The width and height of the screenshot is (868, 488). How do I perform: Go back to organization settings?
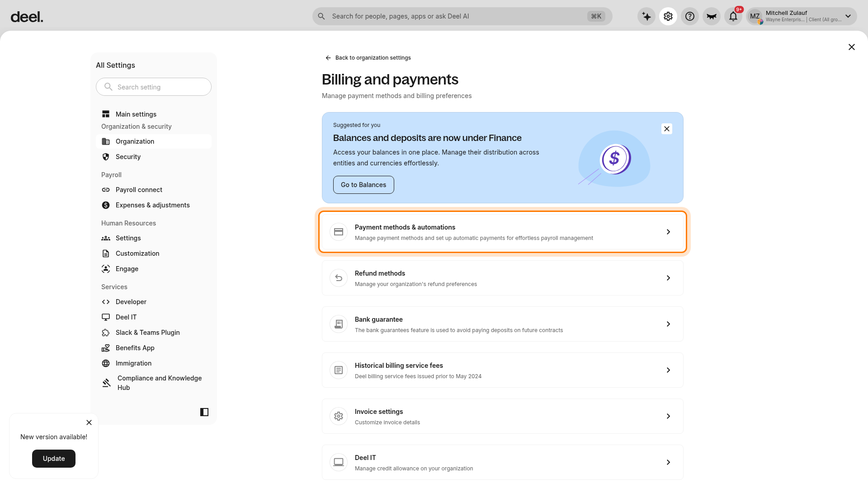pos(368,58)
